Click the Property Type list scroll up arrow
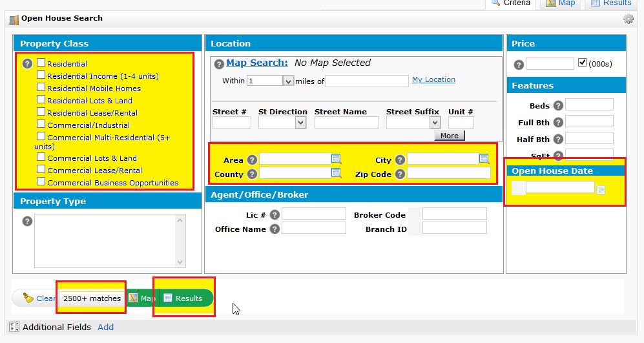 [180, 220]
